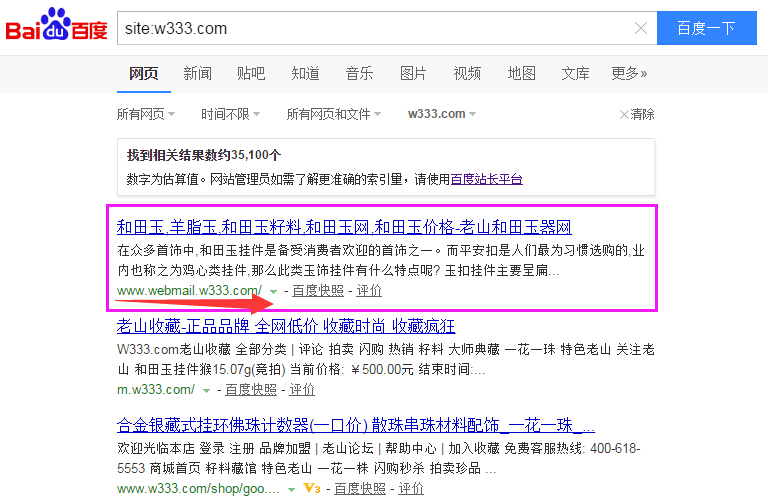The image size is (768, 504).
Task: Open the 所有网页和文件 file type dropdown
Action: tap(334, 114)
